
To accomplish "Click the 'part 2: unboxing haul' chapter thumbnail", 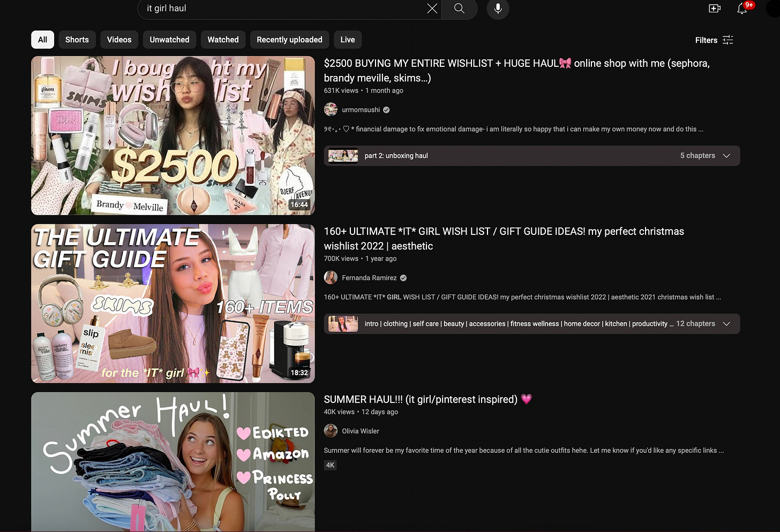I will [343, 156].
